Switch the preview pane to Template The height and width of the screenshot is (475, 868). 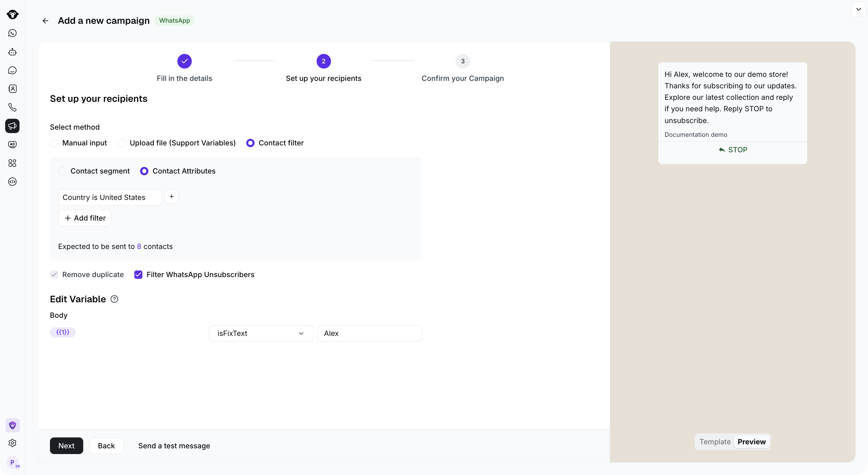715,442
